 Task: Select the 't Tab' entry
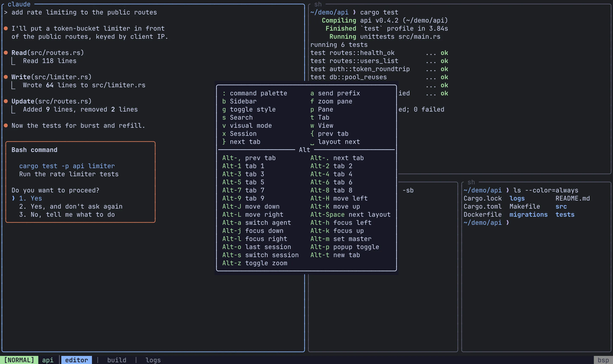(x=320, y=118)
